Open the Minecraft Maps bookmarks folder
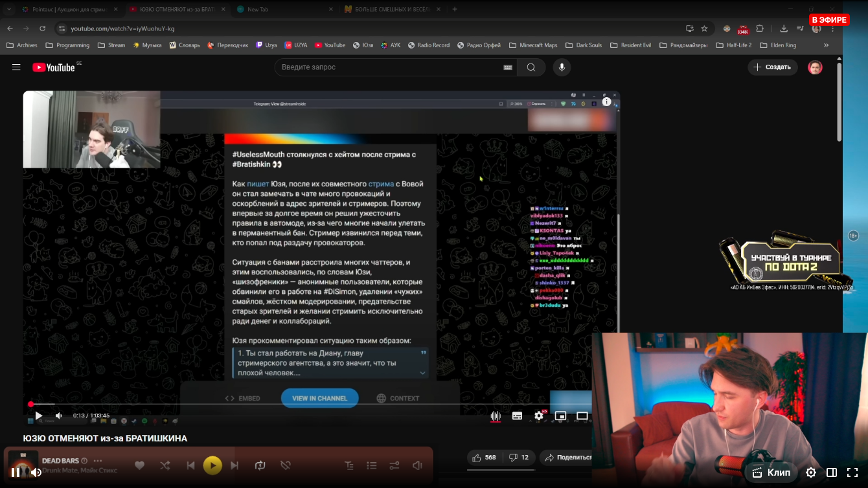 point(532,45)
